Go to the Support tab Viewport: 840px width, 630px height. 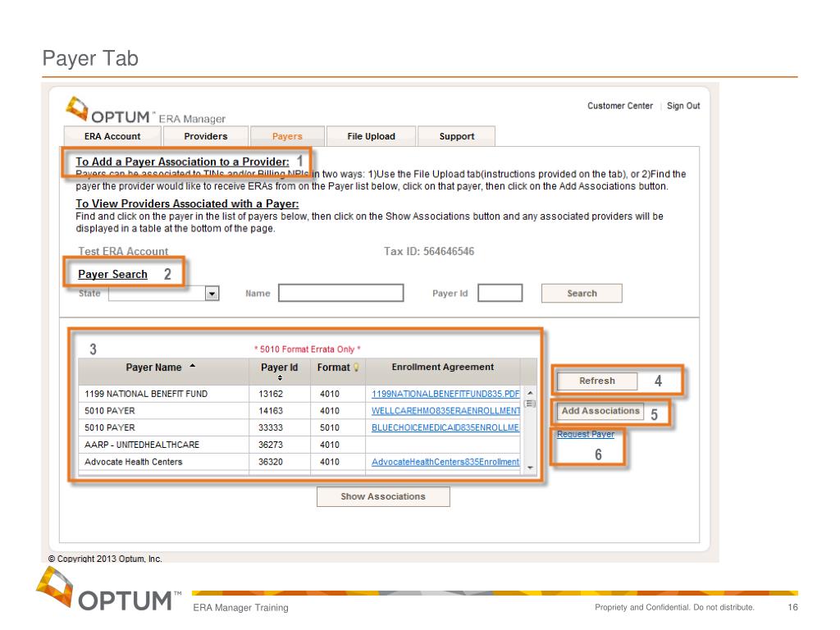[456, 136]
